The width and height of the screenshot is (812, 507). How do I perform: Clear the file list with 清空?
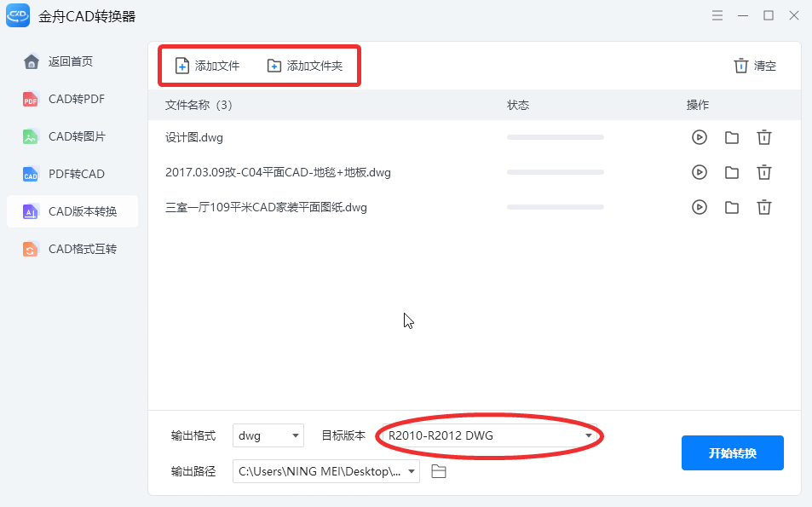click(x=755, y=66)
